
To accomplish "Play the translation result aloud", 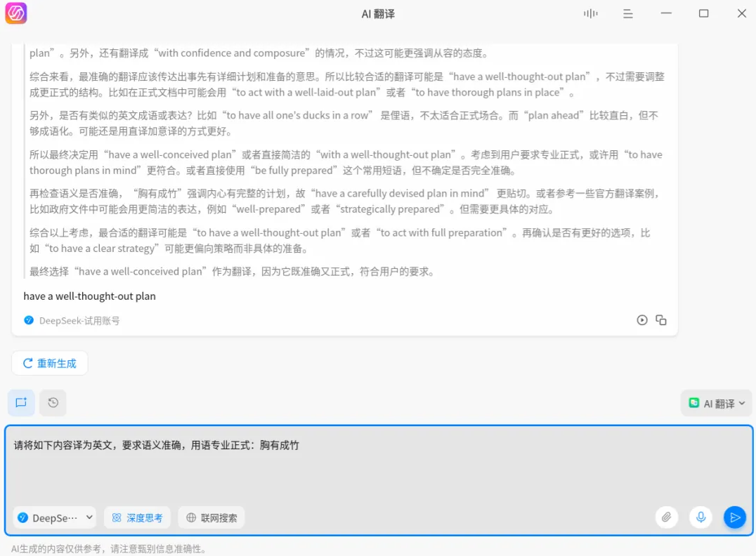I will click(x=641, y=320).
